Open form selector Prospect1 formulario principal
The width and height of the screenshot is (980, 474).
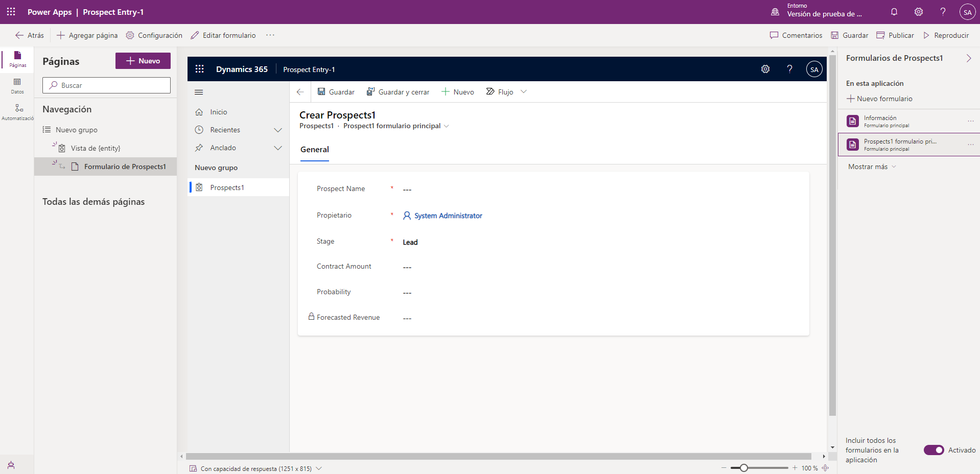point(396,126)
